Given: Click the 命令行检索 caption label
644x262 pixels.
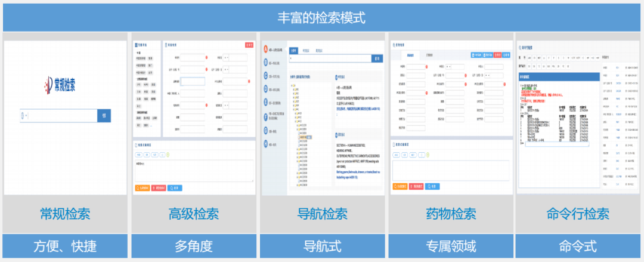Looking at the screenshot, I should (x=578, y=214).
